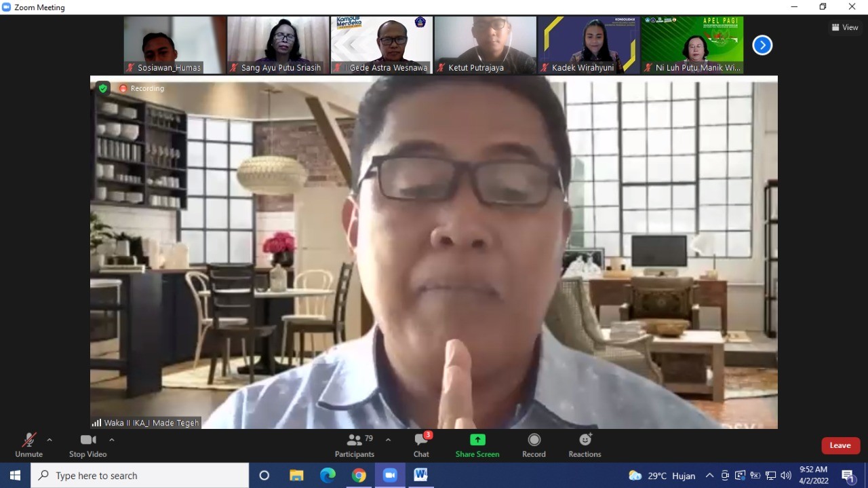Viewport: 868px width, 488px height.
Task: Click the Windows search box
Action: 140,475
